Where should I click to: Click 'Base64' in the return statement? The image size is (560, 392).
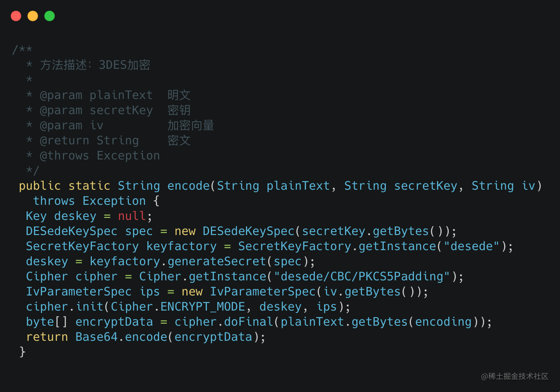(x=97, y=337)
